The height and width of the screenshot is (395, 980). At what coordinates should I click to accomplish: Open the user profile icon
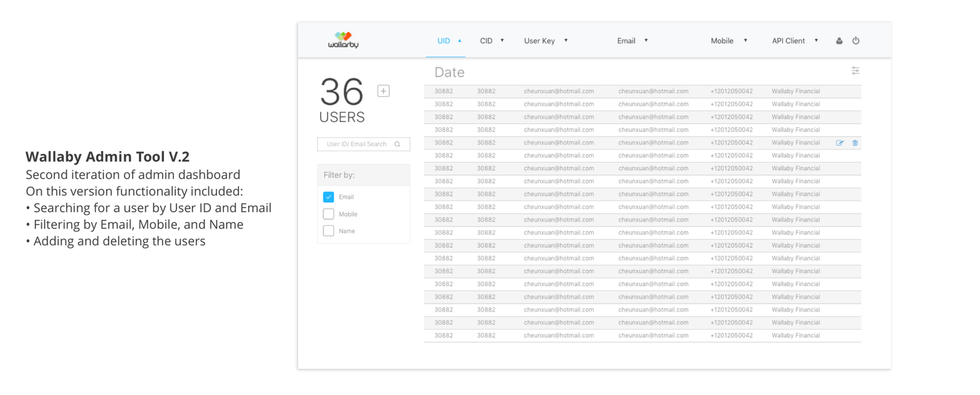[x=839, y=40]
